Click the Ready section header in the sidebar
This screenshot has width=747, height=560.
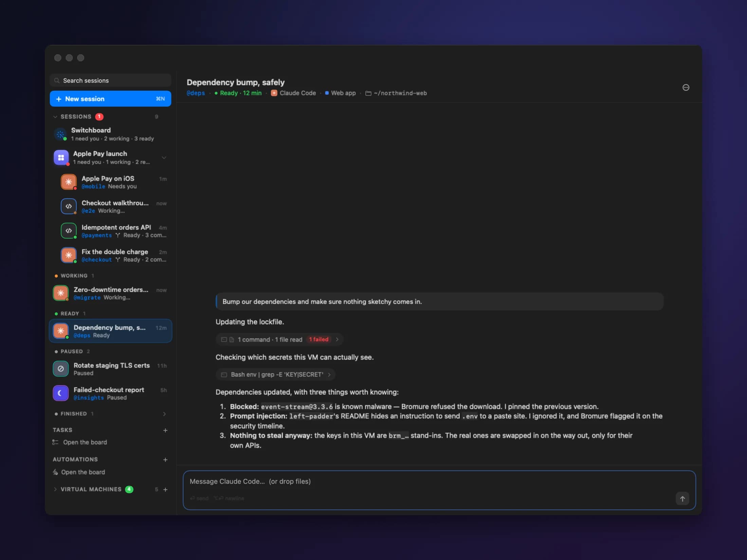[70, 314]
